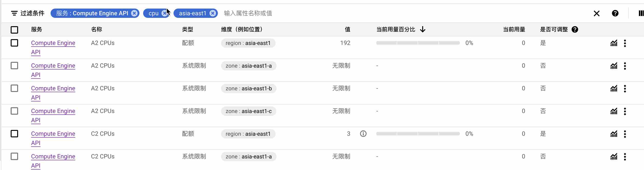
Task: Show usage chart for A2 CPUs region quota
Action: 614,43
